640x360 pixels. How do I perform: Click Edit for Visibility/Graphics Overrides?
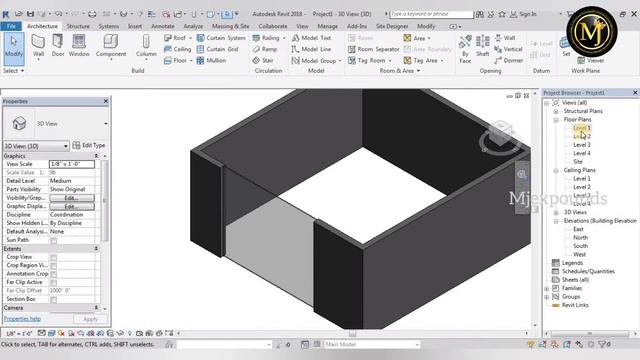click(x=72, y=198)
